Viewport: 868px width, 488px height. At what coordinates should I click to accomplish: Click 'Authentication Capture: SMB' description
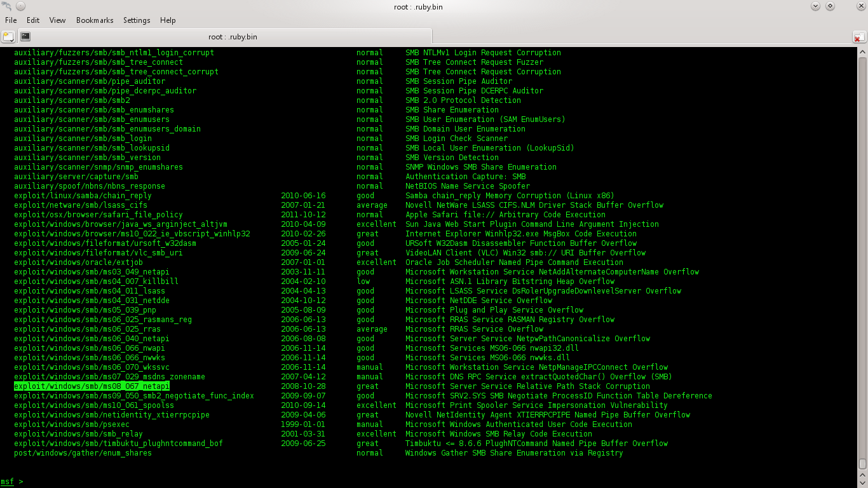point(466,177)
